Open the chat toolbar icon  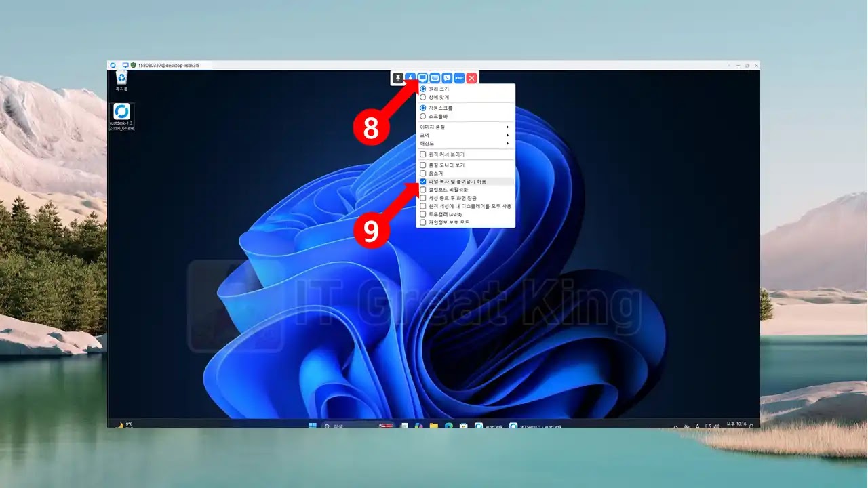[447, 78]
